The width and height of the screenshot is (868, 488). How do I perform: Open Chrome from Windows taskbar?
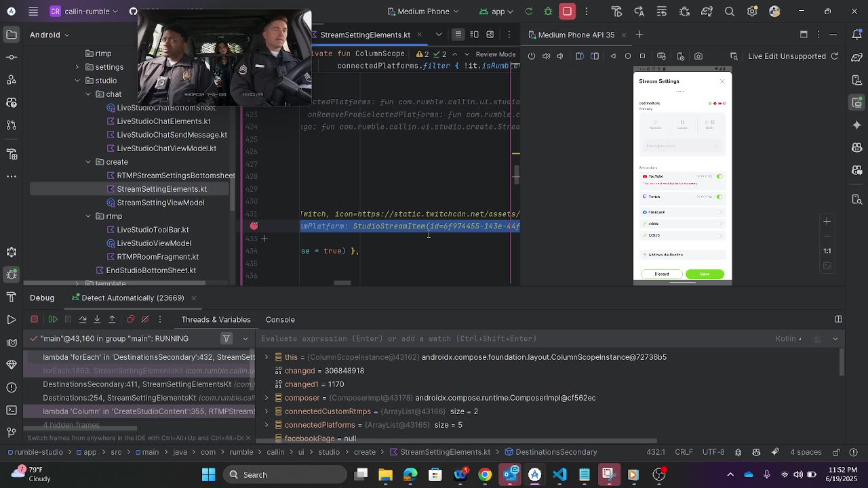pyautogui.click(x=485, y=474)
